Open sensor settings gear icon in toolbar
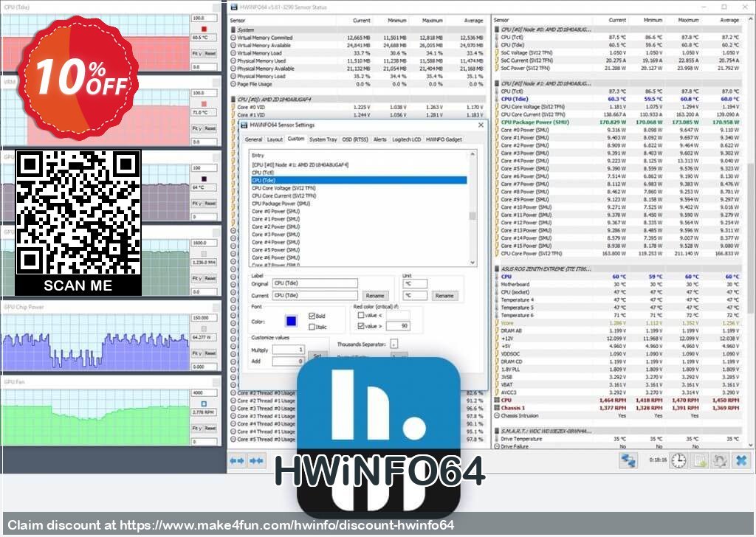 [720, 460]
